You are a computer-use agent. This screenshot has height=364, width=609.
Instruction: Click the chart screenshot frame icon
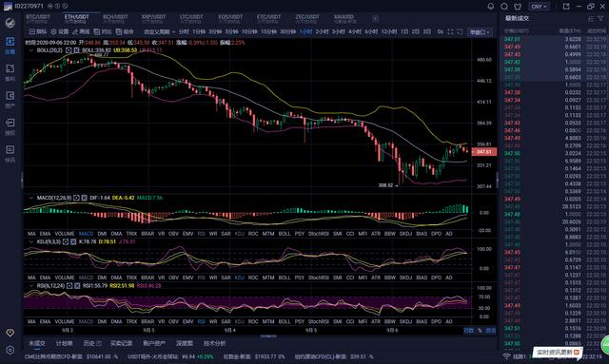(x=460, y=31)
